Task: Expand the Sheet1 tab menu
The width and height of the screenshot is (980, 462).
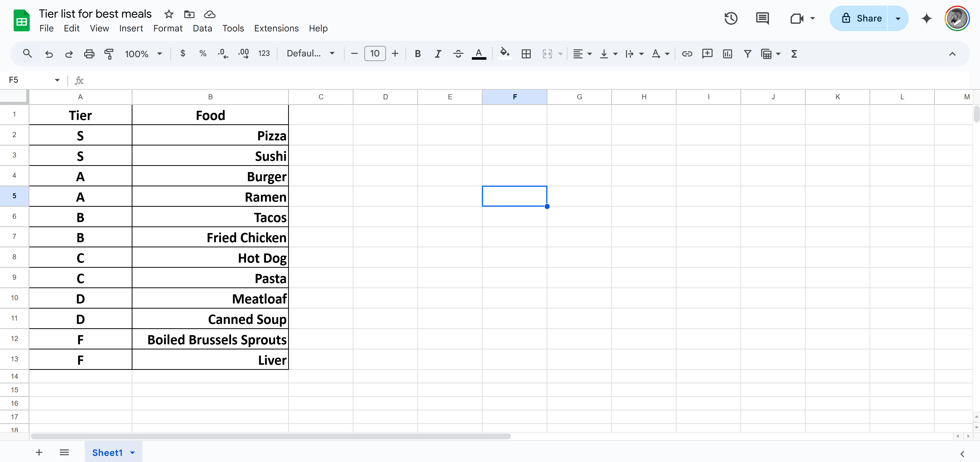Action: (132, 453)
